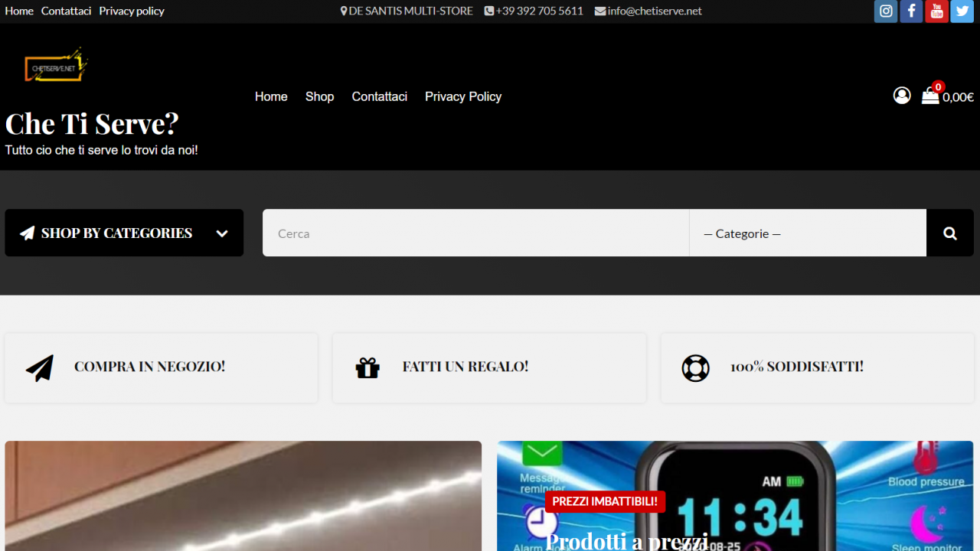
Task: Click the gift icon next to Fatti un regalo
Action: point(367,367)
